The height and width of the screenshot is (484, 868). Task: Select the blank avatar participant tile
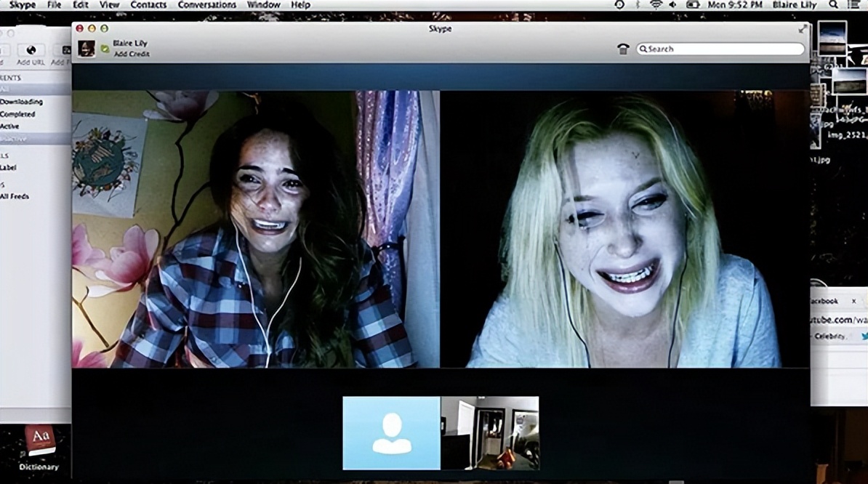click(391, 433)
